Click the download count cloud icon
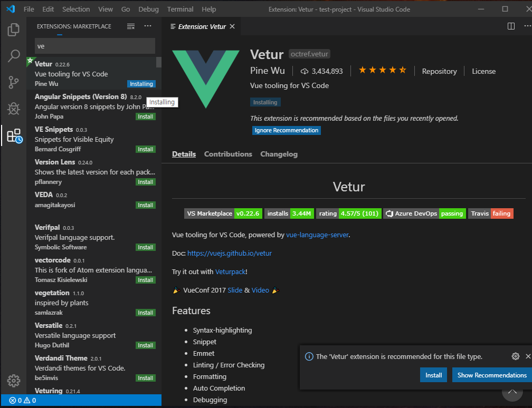This screenshot has height=408, width=532. pyautogui.click(x=305, y=71)
